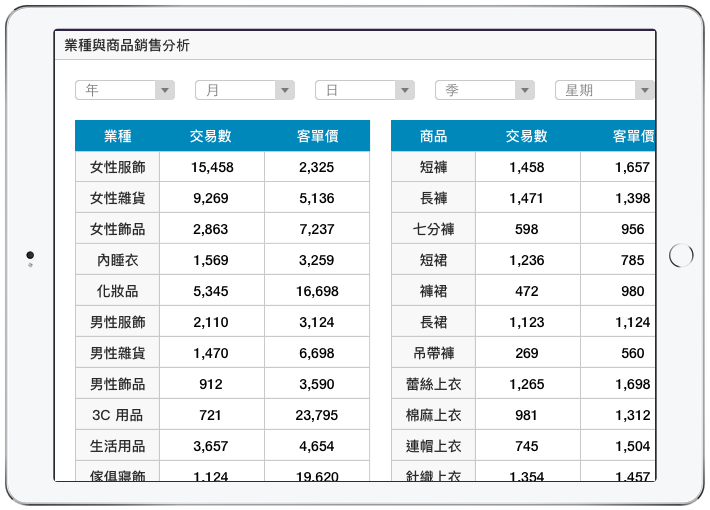Click the 男性雜貨 category cell
This screenshot has height=510, width=710.
coord(118,353)
